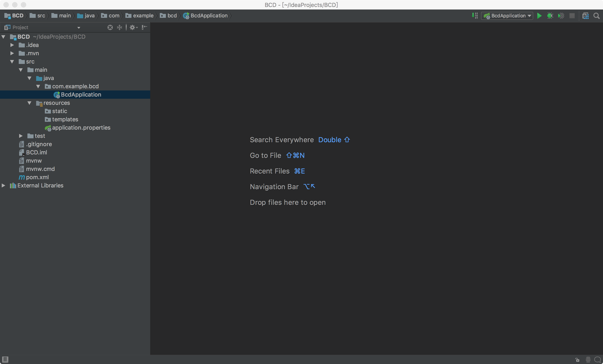The width and height of the screenshot is (603, 364).
Task: Click 'example' breadcrumb in navigation bar
Action: tap(143, 16)
